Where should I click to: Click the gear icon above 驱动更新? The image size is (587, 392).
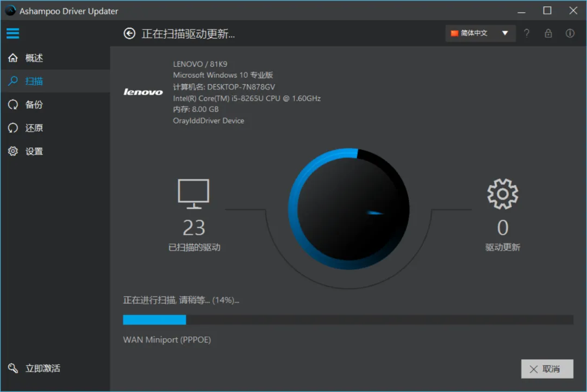coord(503,194)
